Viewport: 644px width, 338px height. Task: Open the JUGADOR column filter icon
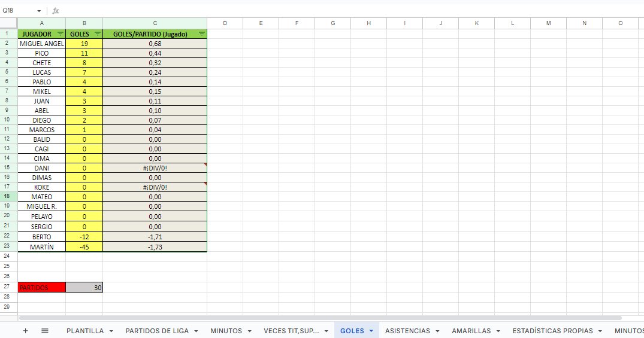click(x=61, y=34)
